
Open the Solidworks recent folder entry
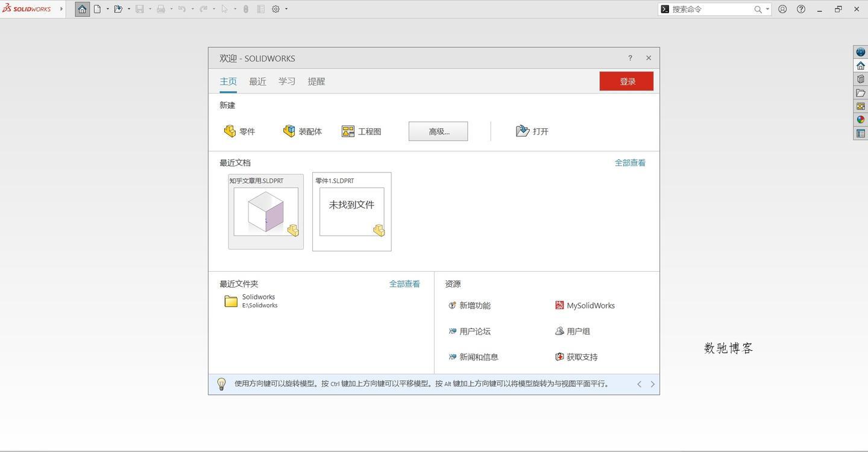[251, 301]
